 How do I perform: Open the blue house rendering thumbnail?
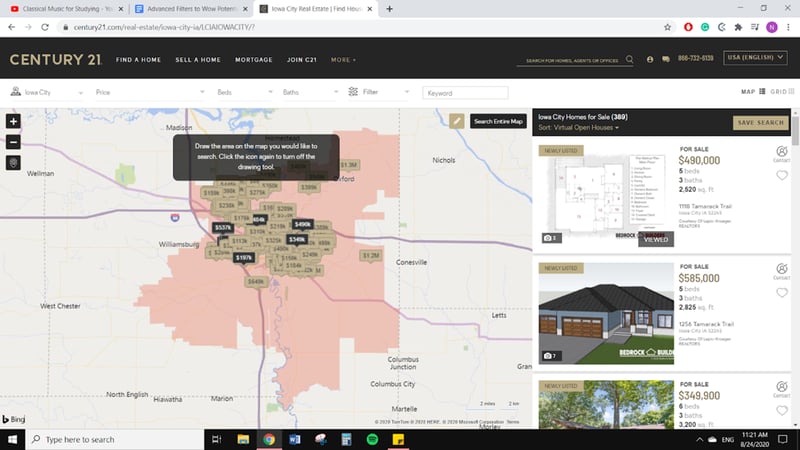point(606,313)
